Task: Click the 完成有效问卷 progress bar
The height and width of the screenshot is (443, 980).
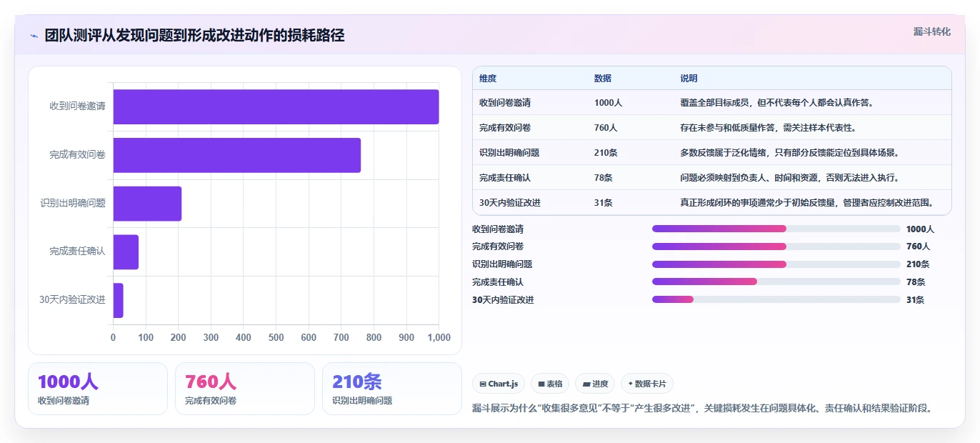Action: click(x=776, y=247)
